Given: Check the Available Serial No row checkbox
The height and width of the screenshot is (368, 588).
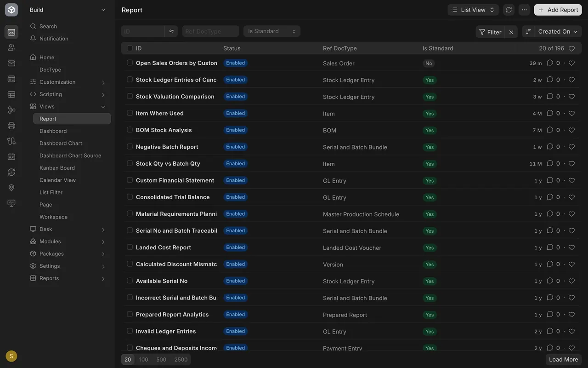Looking at the screenshot, I should click(130, 281).
